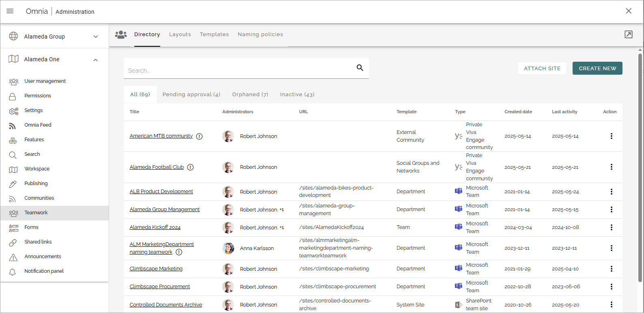Viewport: 644px width, 313px height.
Task: Click Anna Karlsson's avatar
Action: click(x=228, y=248)
